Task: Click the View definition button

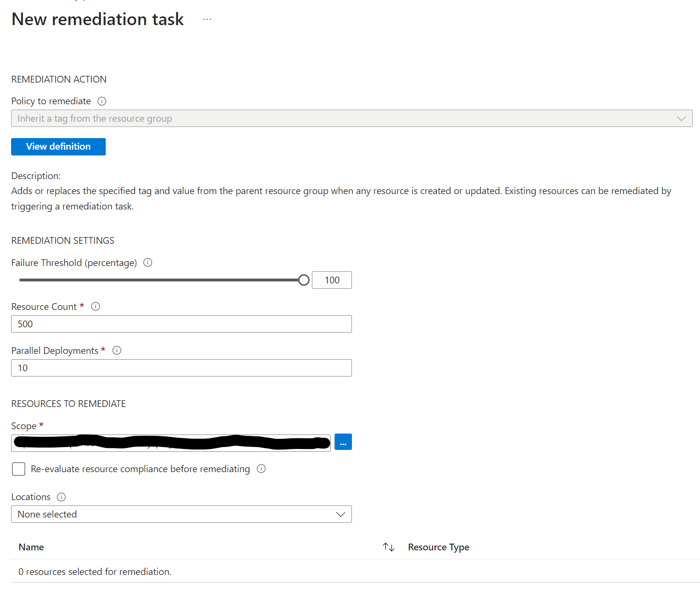Action: [x=58, y=147]
